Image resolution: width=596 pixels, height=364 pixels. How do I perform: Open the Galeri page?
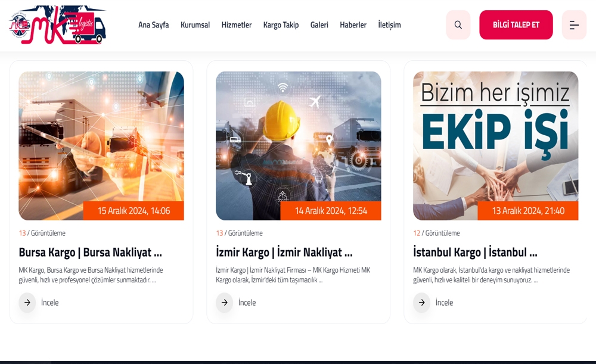(x=319, y=25)
